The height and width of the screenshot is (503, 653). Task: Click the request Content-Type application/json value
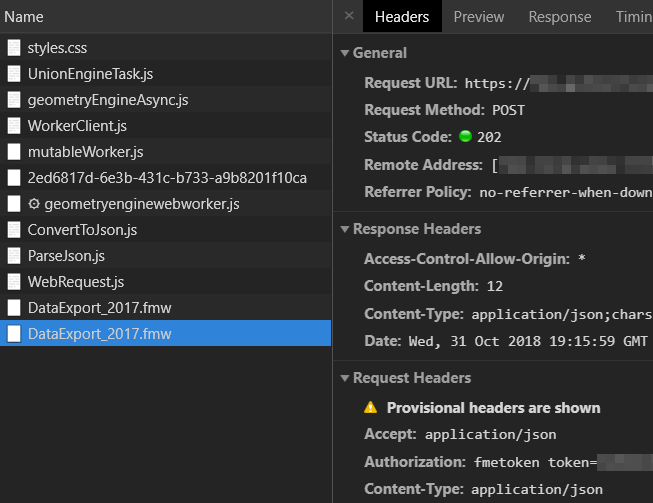(x=537, y=490)
